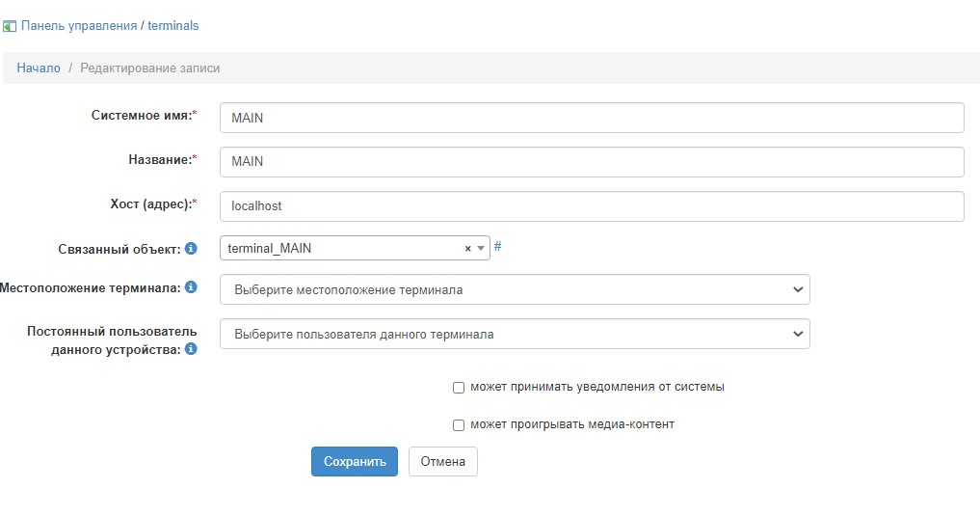Navigate to Начало breadcrumb
980x516 pixels.
39,68
